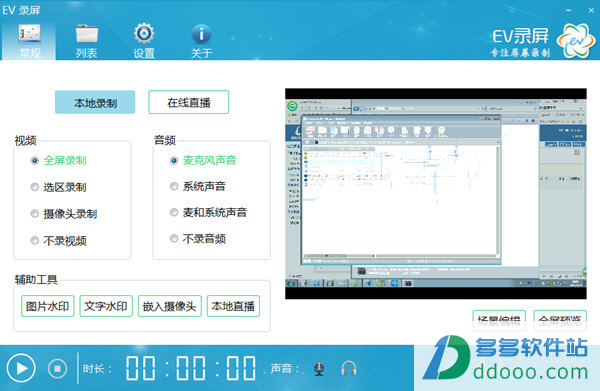Select 摄像头录制 radio option
600x391 pixels.
(34, 213)
